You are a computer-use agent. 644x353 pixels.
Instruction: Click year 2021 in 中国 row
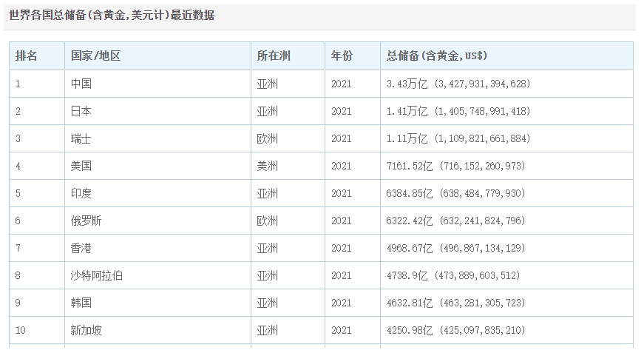342,84
